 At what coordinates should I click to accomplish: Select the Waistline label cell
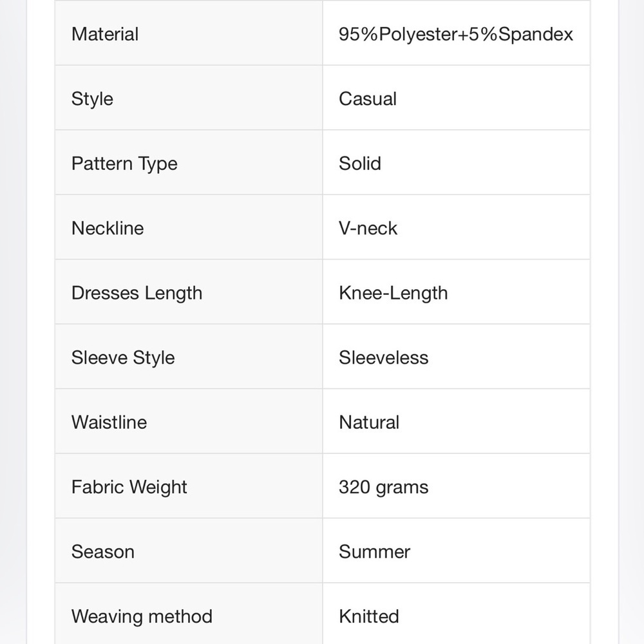189,421
